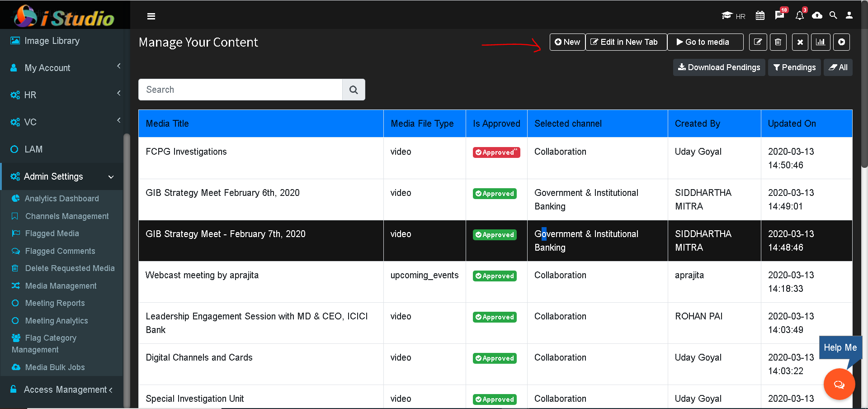Sort by Media File Type column header
Viewport: 868px width, 409px height.
425,124
